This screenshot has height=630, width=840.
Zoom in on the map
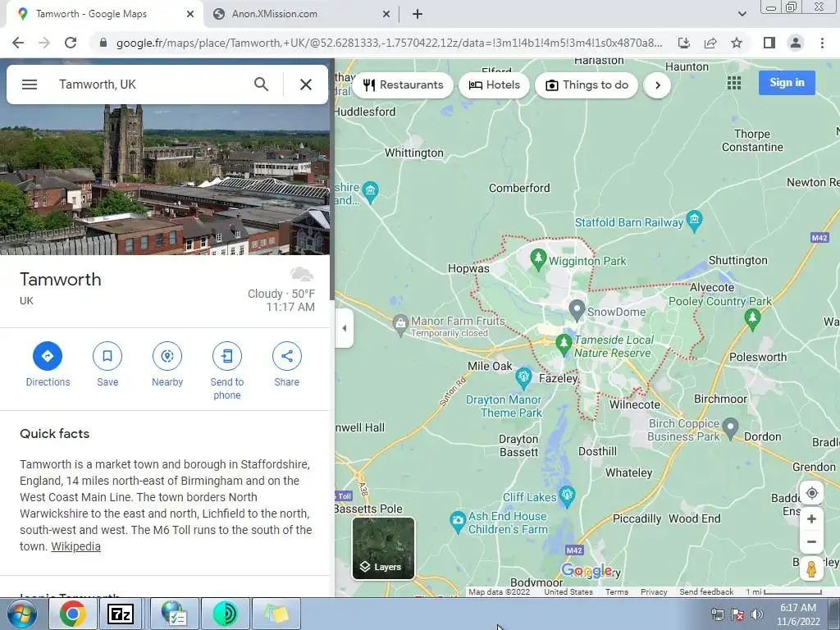tap(811, 518)
